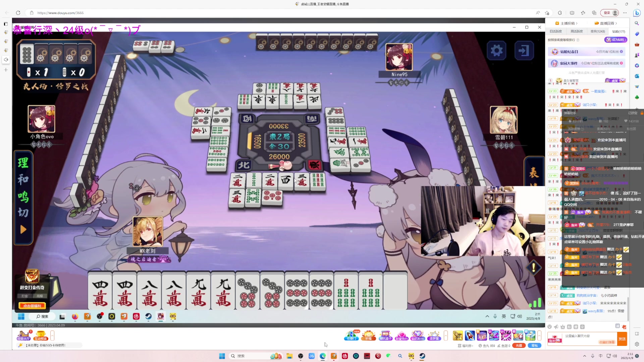Viewport: 644px width, 362px height.
Task: Open Windows Start menu on bottom taskbar
Action: click(x=222, y=356)
